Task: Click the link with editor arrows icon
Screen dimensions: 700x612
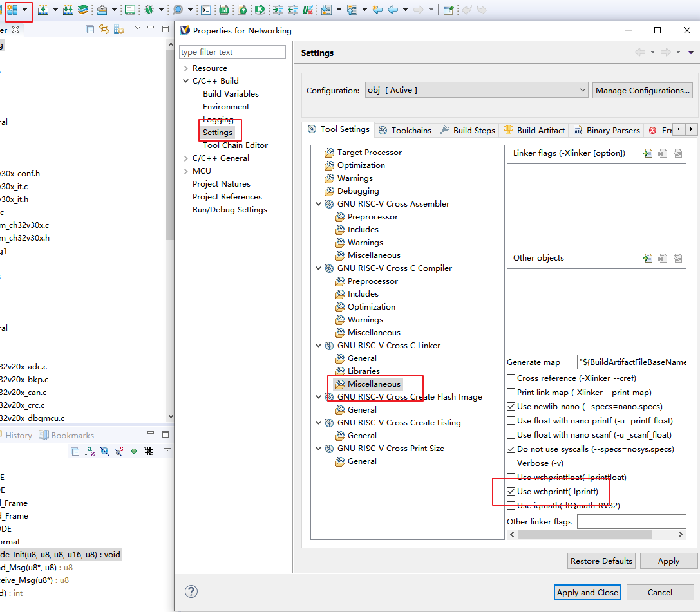Action: [104, 30]
